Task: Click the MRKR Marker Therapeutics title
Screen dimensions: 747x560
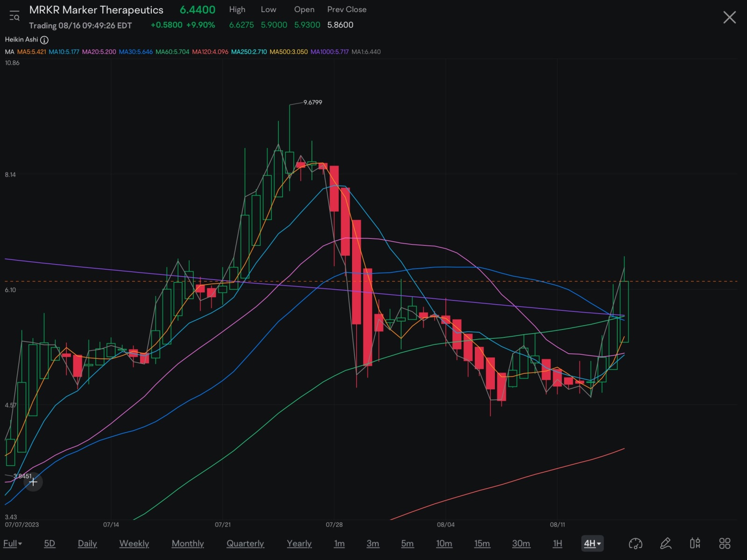Action: [96, 10]
